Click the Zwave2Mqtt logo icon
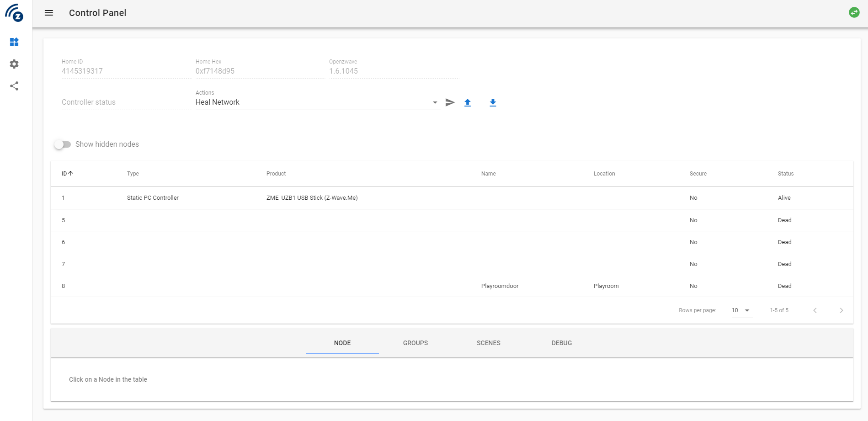The width and height of the screenshot is (868, 421). 14,13
